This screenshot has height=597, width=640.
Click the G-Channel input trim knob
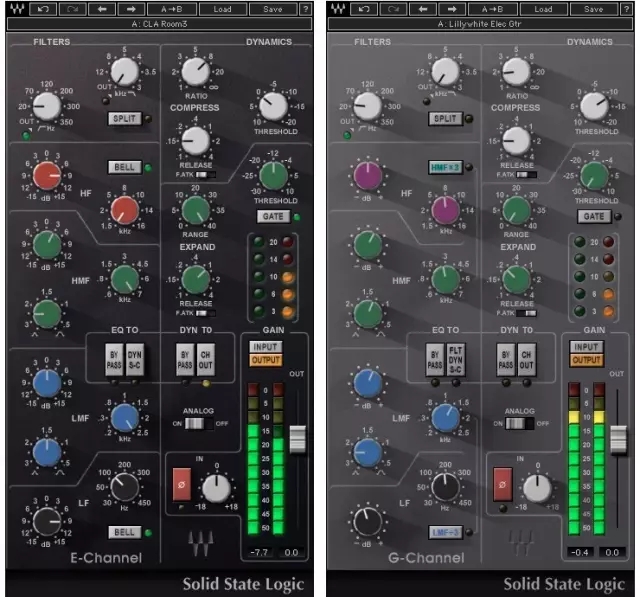pyautogui.click(x=537, y=488)
